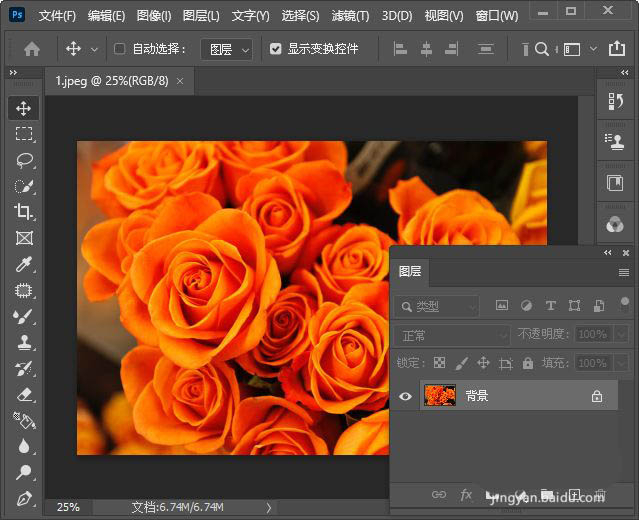639x520 pixels.
Task: Expand the right panel dock arrows
Action: 624,73
